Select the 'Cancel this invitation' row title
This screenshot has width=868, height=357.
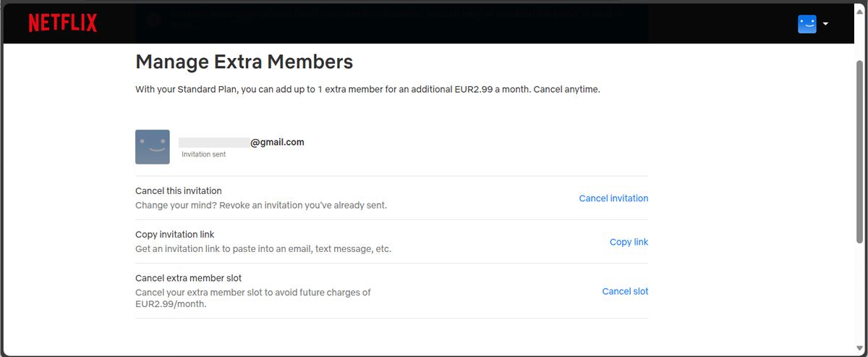[179, 191]
